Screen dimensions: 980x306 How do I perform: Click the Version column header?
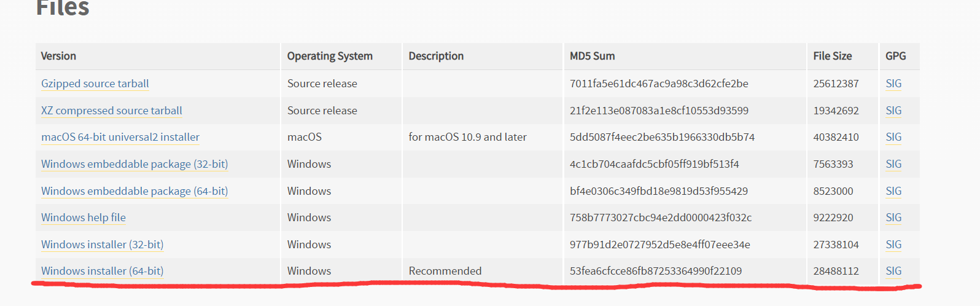[58, 56]
